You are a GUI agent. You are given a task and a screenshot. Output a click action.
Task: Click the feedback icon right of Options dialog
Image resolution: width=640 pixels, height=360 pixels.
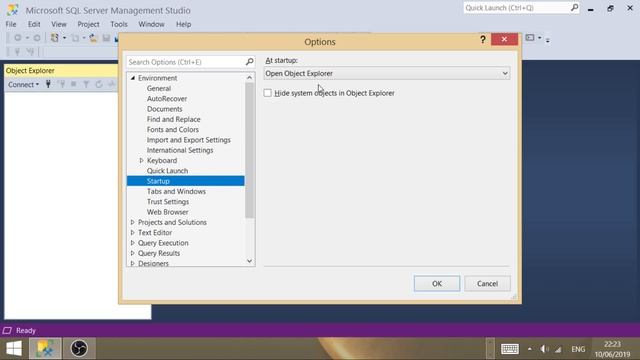pos(530,38)
